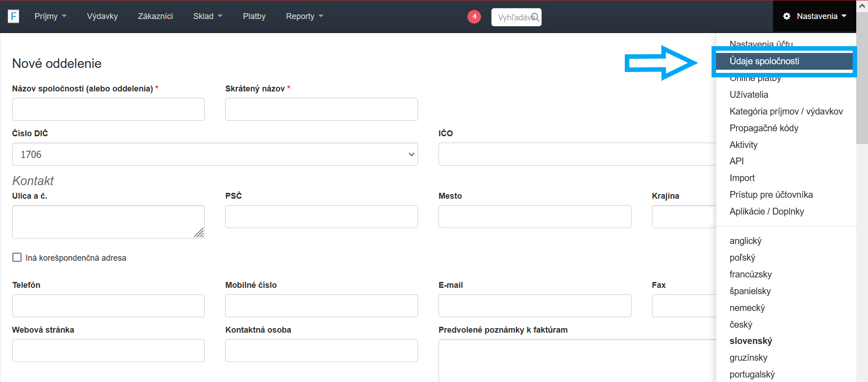Viewport: 868px width, 382px height.
Task: Switch language to anglický
Action: click(x=745, y=241)
